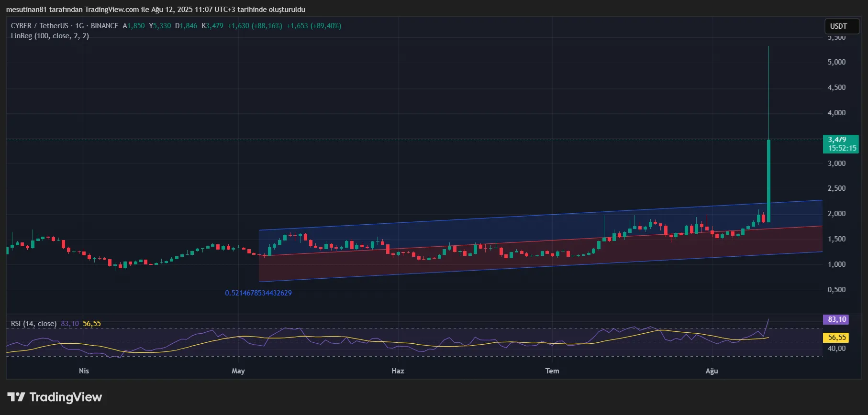The height and width of the screenshot is (415, 868).
Task: Click the tall green breakout candle body
Action: pyautogui.click(x=768, y=181)
